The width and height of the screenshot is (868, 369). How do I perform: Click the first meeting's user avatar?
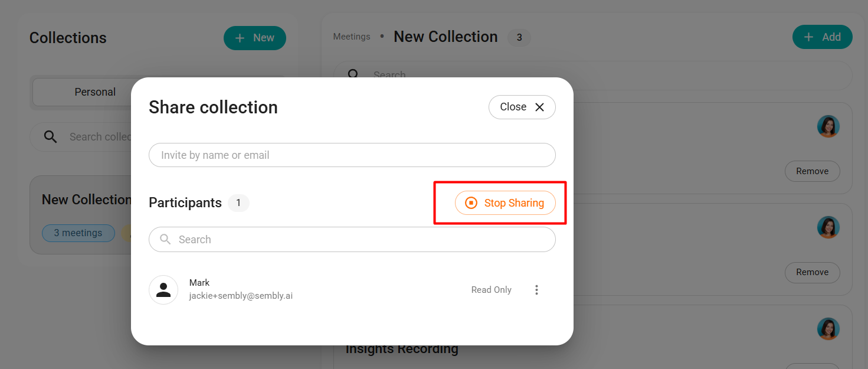point(828,126)
